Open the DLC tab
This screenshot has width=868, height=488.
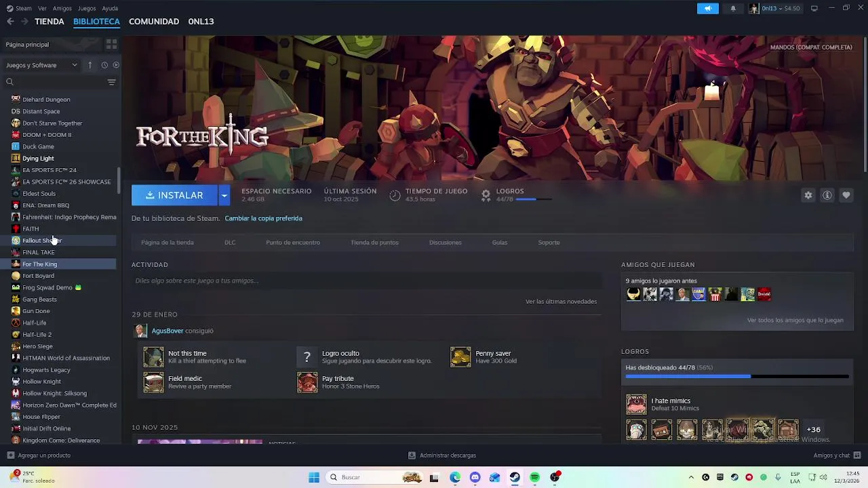coord(230,242)
